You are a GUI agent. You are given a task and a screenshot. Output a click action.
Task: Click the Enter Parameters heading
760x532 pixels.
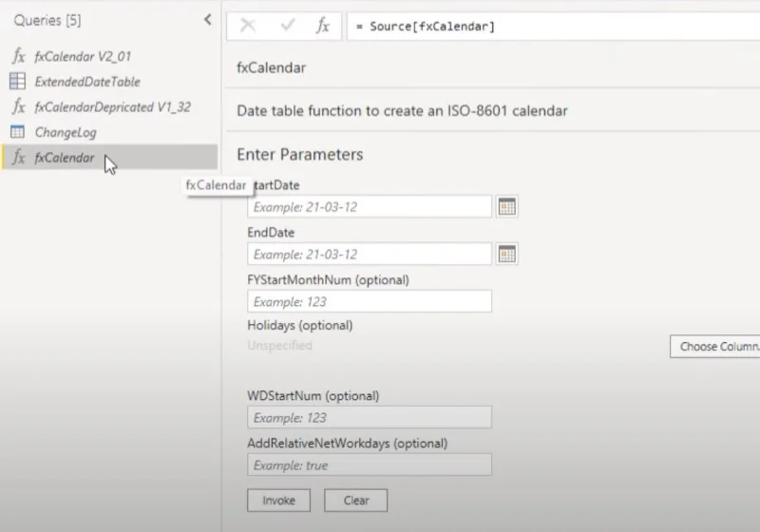(299, 155)
